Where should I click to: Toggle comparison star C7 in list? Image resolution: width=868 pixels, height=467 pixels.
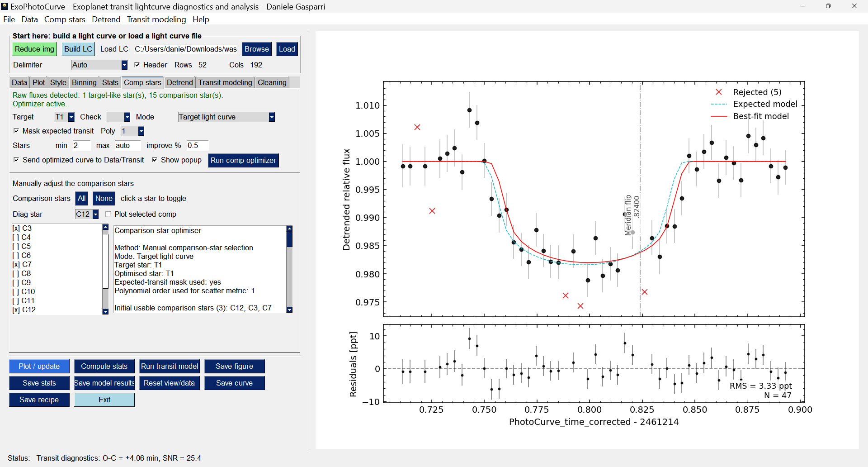click(22, 264)
